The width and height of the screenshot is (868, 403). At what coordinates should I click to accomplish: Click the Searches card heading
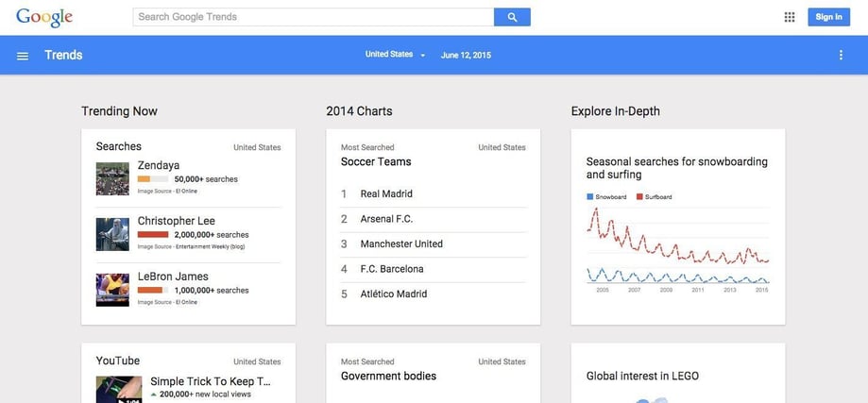click(118, 146)
